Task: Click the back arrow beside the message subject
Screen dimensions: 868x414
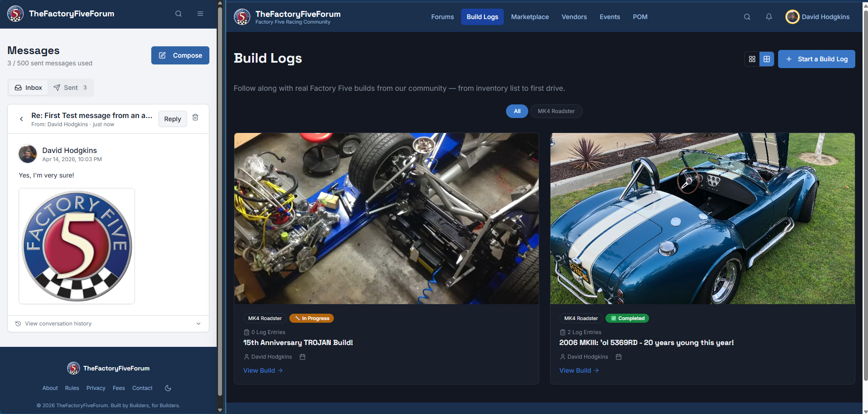Action: (21, 119)
